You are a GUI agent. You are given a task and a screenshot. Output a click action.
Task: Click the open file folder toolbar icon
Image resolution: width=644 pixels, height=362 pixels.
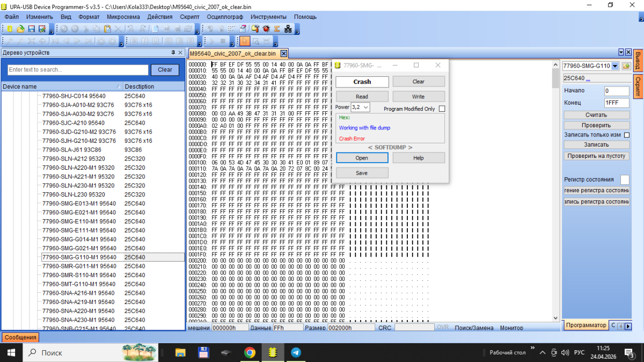pyautogui.click(x=20, y=29)
